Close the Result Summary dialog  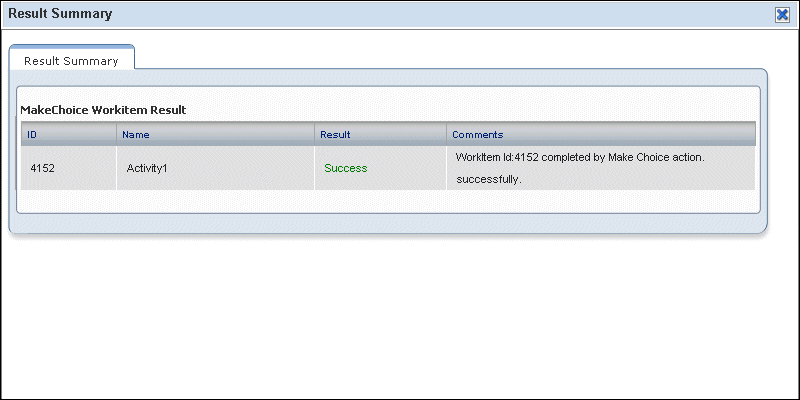[782, 15]
